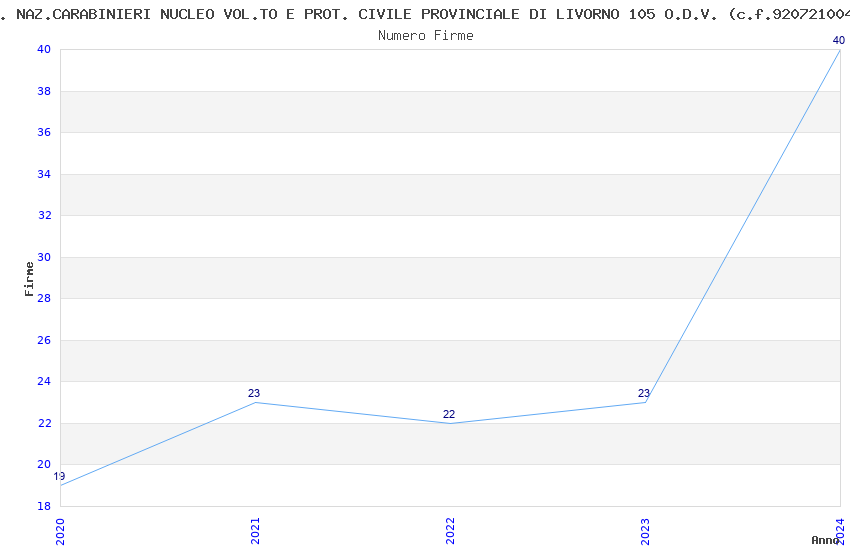Select x-axis year label 2022
The width and height of the screenshot is (850, 550).
point(450,531)
